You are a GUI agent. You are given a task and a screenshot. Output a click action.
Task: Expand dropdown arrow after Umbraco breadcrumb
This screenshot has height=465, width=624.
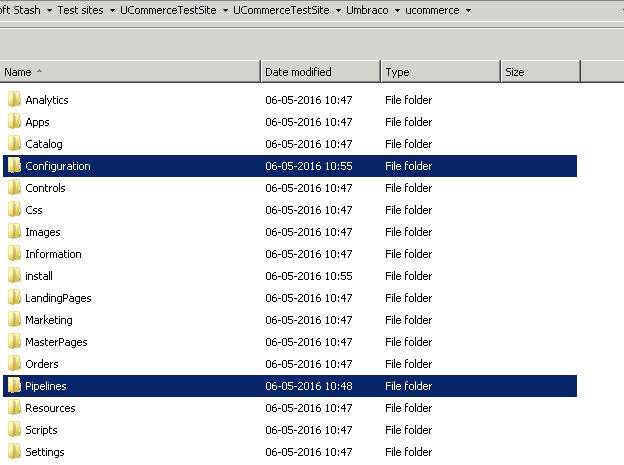point(397,11)
